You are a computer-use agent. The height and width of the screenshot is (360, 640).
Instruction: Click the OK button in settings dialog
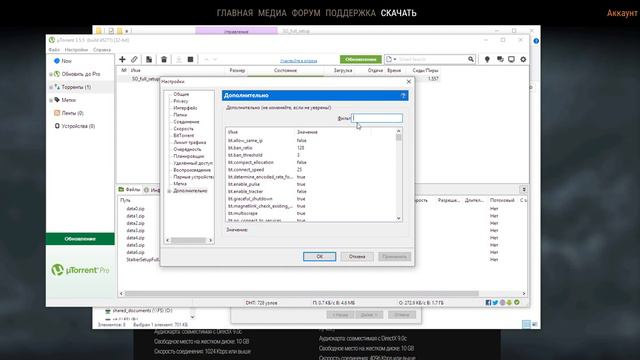pyautogui.click(x=320, y=256)
